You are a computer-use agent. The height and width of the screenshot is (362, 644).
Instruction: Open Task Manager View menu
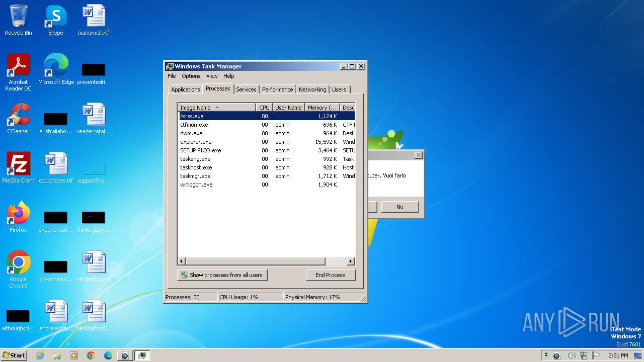[212, 76]
